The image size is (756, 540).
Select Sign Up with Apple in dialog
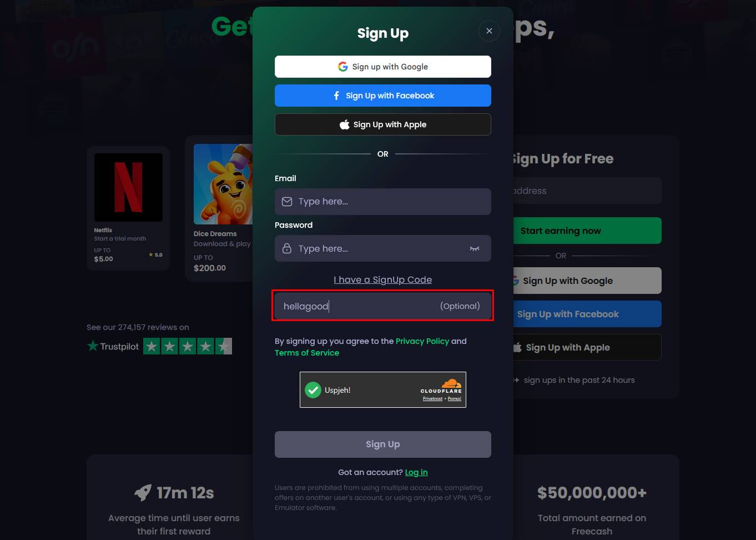[383, 124]
